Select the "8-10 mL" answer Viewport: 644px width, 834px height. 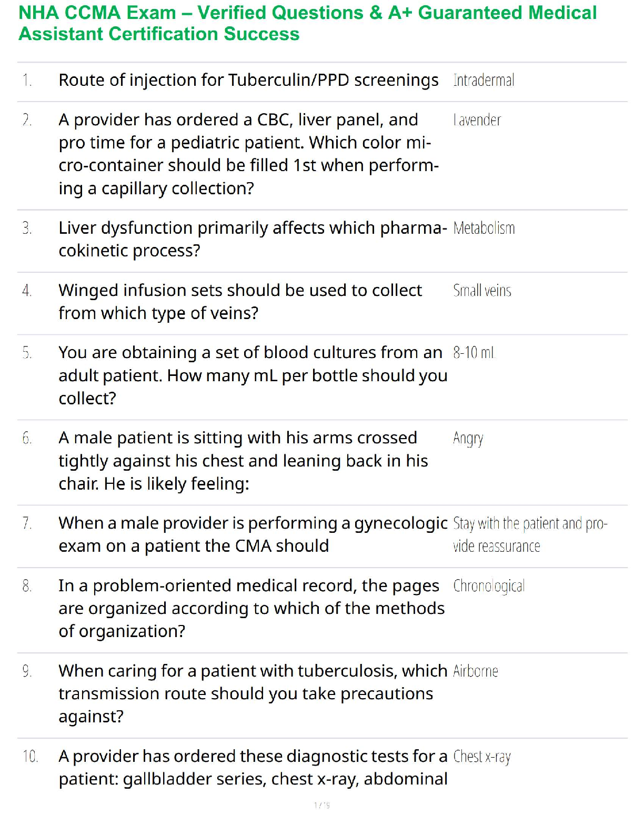click(x=474, y=353)
